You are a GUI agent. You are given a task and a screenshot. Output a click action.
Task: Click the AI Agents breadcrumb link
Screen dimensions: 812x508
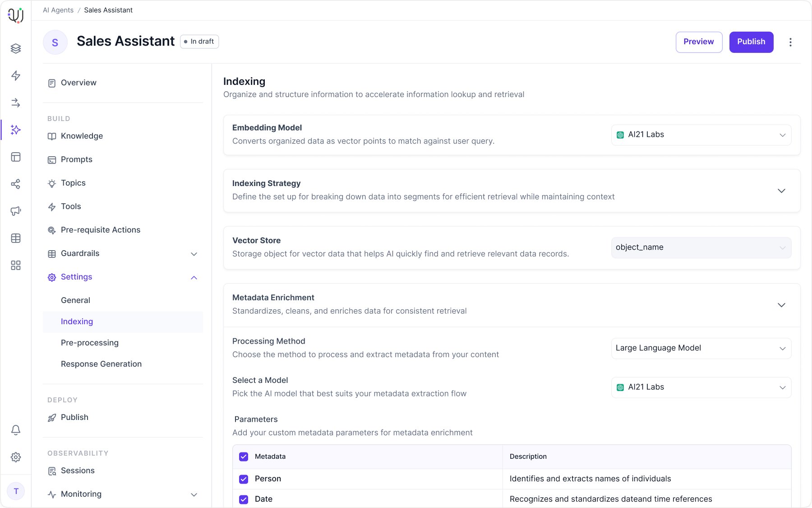pos(58,10)
